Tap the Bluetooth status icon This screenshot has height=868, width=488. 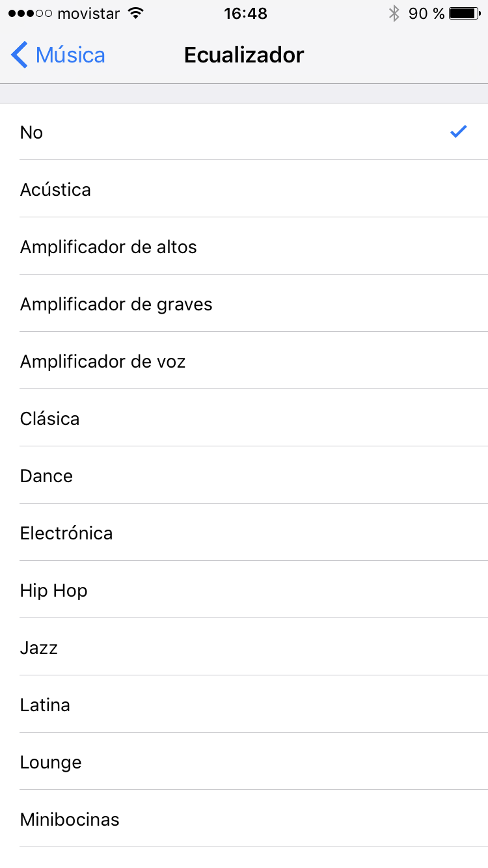394,14
